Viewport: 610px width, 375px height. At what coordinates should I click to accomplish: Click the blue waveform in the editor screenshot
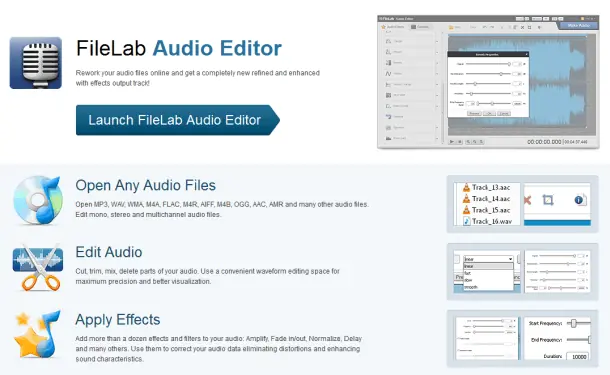[x=557, y=82]
